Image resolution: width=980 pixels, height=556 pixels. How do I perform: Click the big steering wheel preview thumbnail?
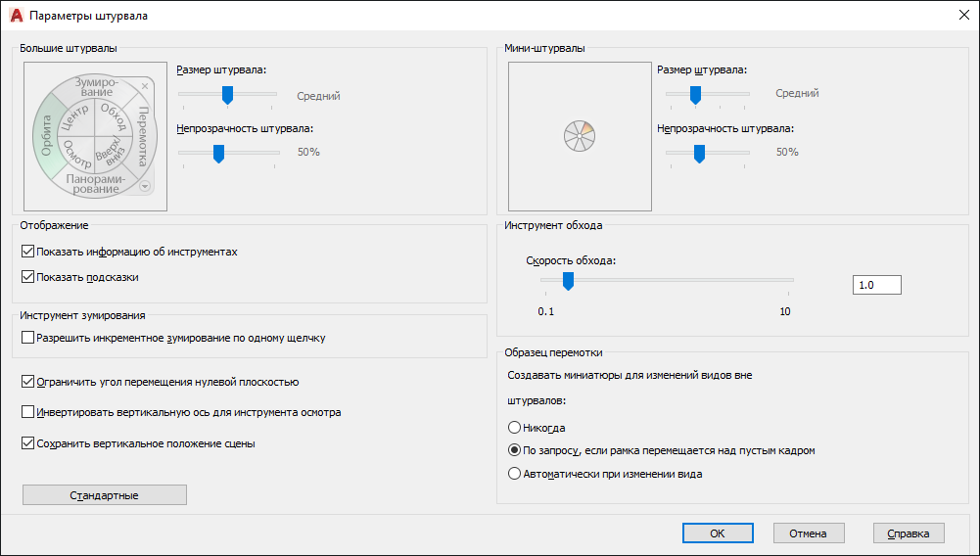[96, 136]
